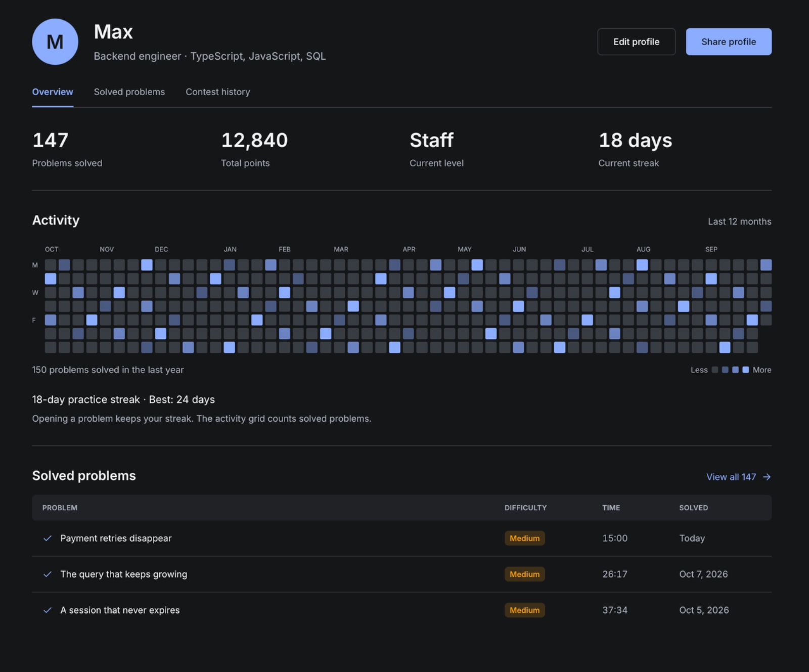This screenshot has height=672, width=809.
Task: Click the Backend engineer subtitle text
Action: coord(210,56)
